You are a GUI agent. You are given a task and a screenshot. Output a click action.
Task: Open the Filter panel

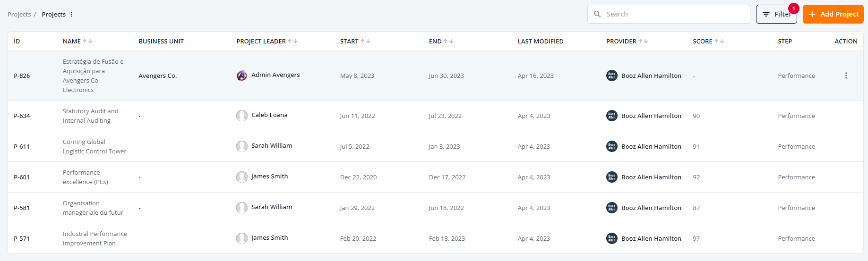(776, 14)
